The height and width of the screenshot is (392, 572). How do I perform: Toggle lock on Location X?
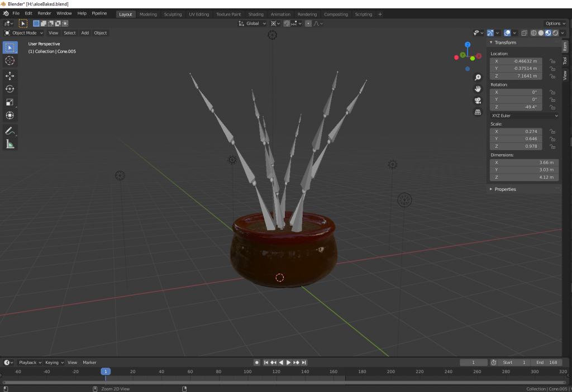(552, 61)
